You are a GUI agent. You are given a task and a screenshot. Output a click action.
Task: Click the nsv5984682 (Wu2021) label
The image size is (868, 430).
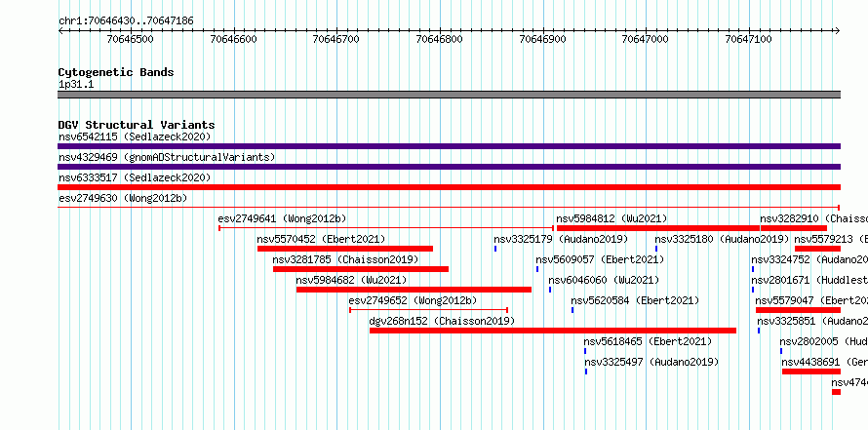[351, 280]
